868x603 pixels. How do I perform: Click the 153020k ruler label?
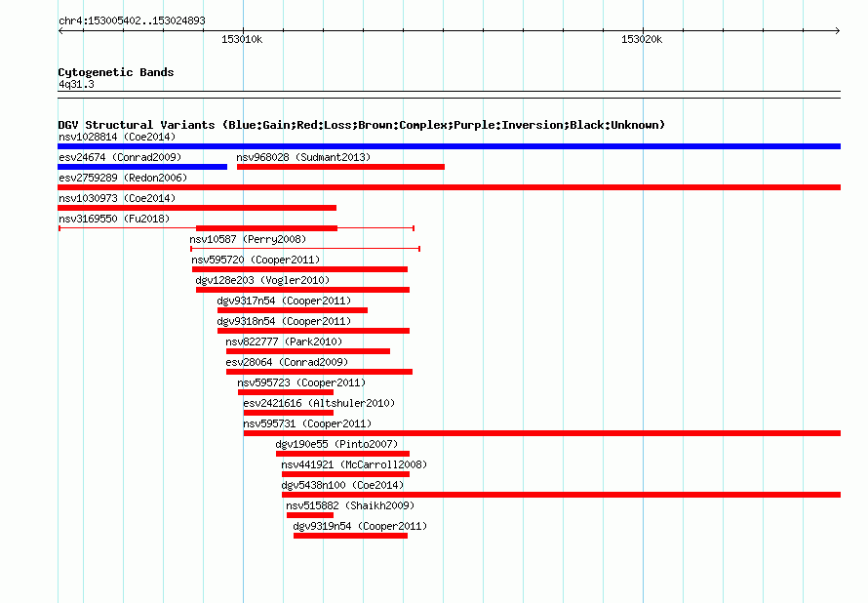[x=642, y=39]
